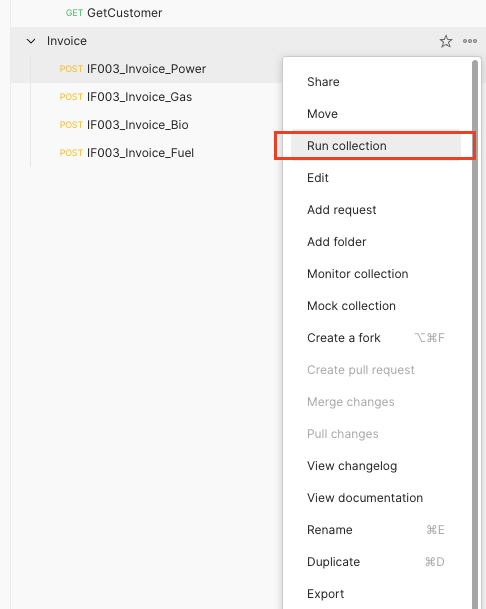
Task: Collapse the Invoice collection chevron
Action: [x=31, y=41]
